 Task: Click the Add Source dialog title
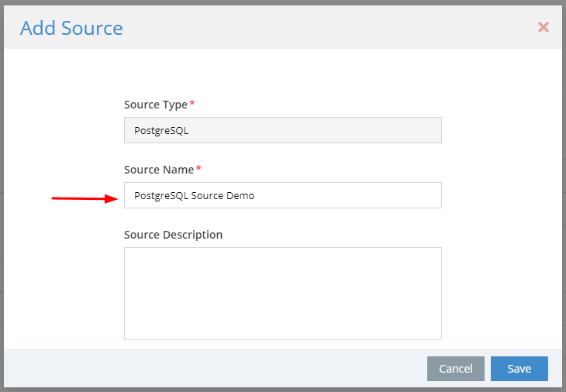tap(71, 28)
